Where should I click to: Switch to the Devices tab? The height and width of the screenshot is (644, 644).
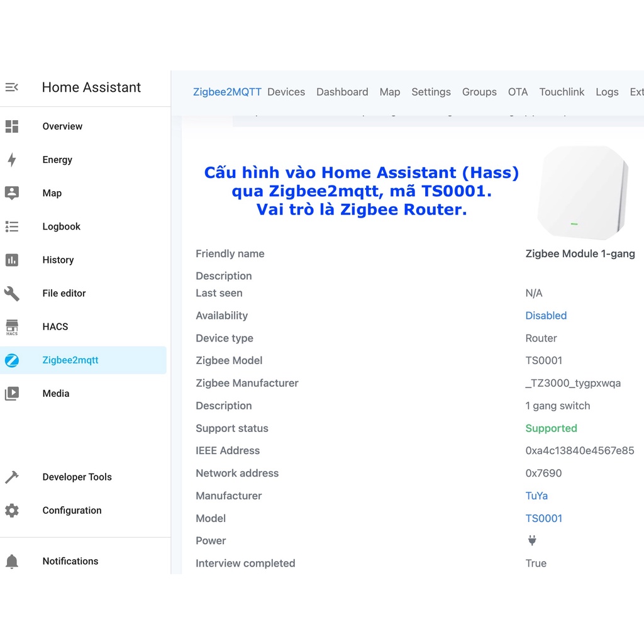tap(286, 92)
